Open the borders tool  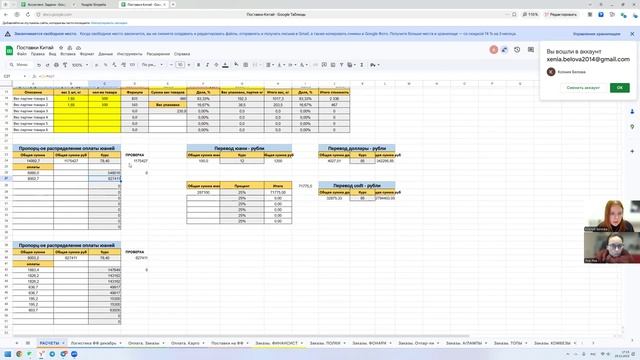click(x=245, y=65)
